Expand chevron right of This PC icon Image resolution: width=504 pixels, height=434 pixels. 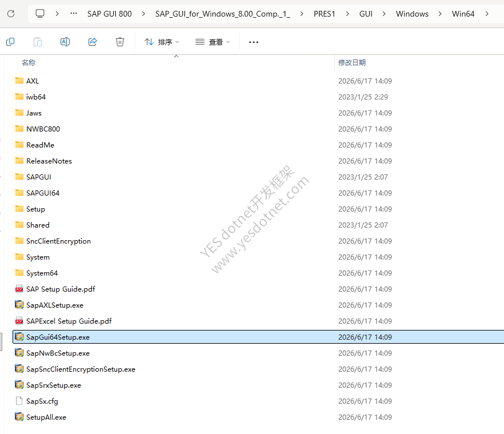(x=57, y=14)
